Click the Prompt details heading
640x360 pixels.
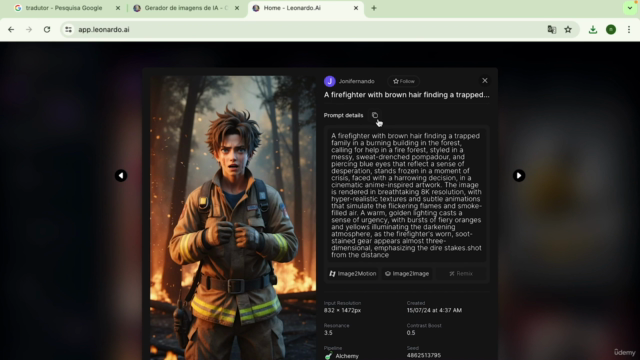[343, 115]
